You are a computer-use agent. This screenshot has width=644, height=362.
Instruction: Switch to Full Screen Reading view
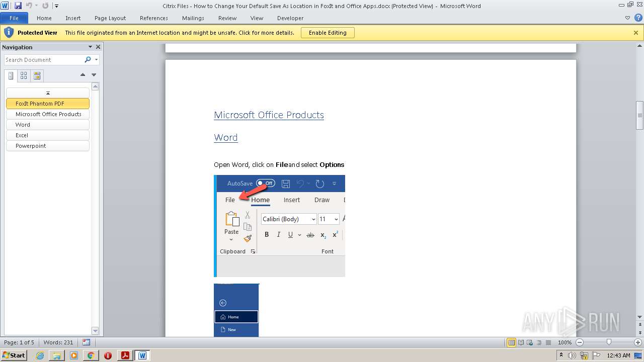point(520,342)
